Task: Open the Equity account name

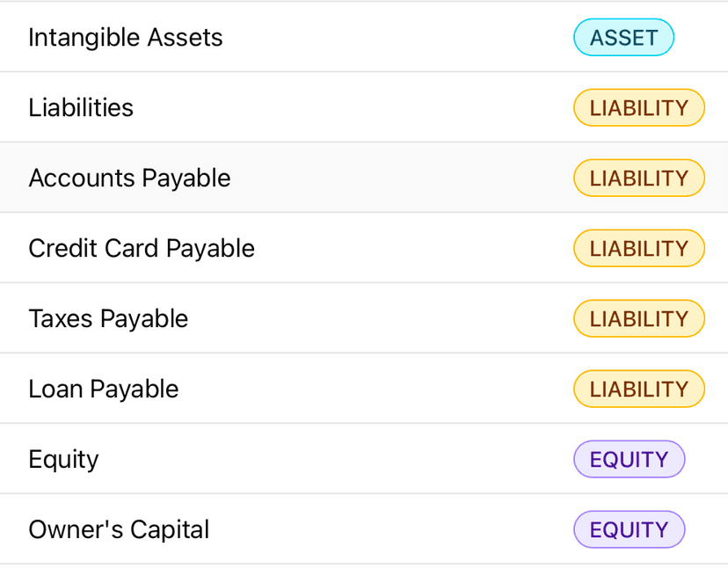Action: [63, 460]
